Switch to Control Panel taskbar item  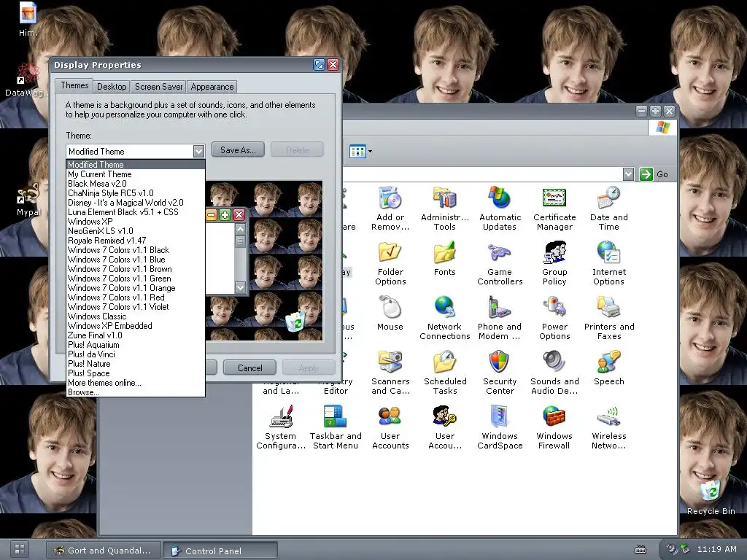(220, 551)
